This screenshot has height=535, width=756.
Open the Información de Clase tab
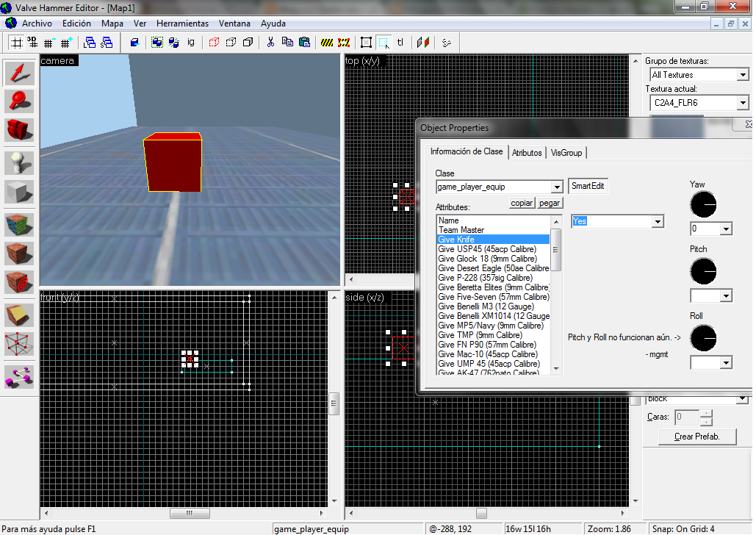click(x=467, y=151)
